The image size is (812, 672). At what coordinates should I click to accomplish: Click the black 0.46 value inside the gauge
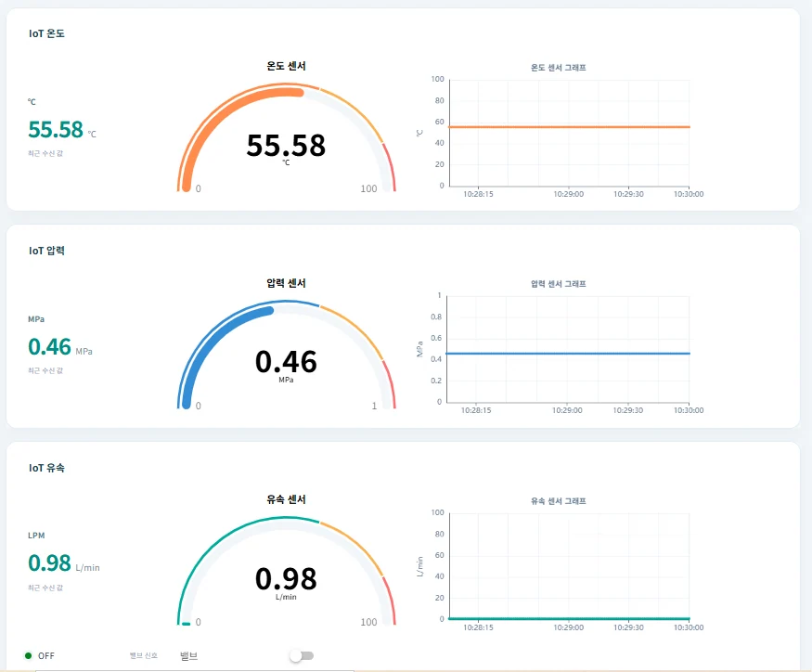tap(286, 362)
